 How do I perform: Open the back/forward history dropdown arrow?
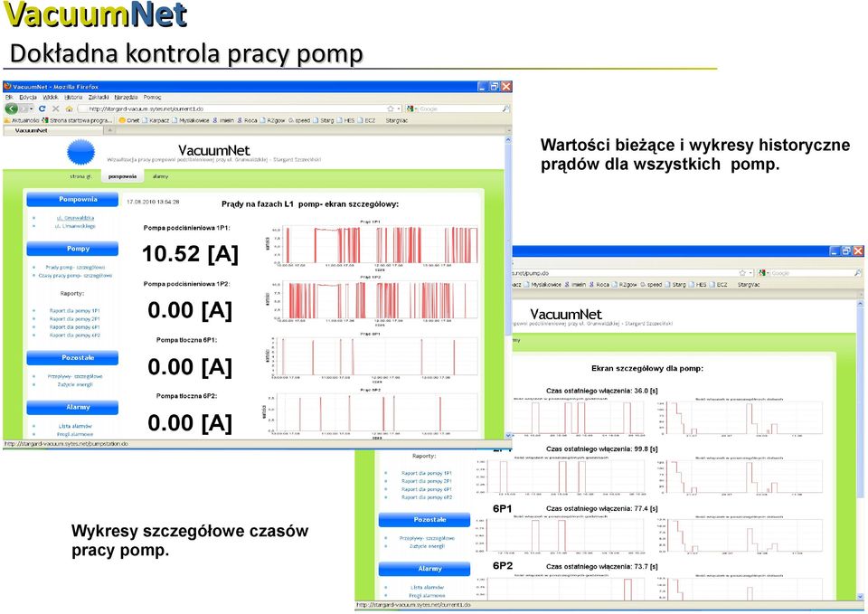32,109
